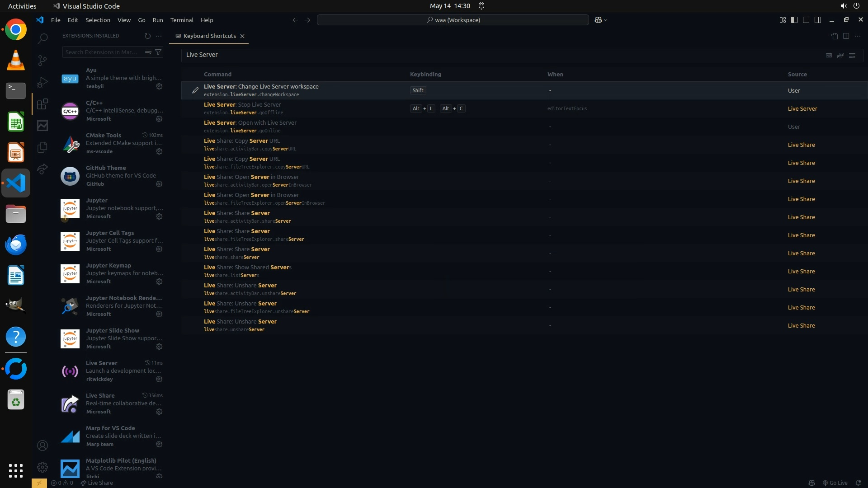The height and width of the screenshot is (488, 868).
Task: Open the Terminal menu
Action: [x=182, y=20]
